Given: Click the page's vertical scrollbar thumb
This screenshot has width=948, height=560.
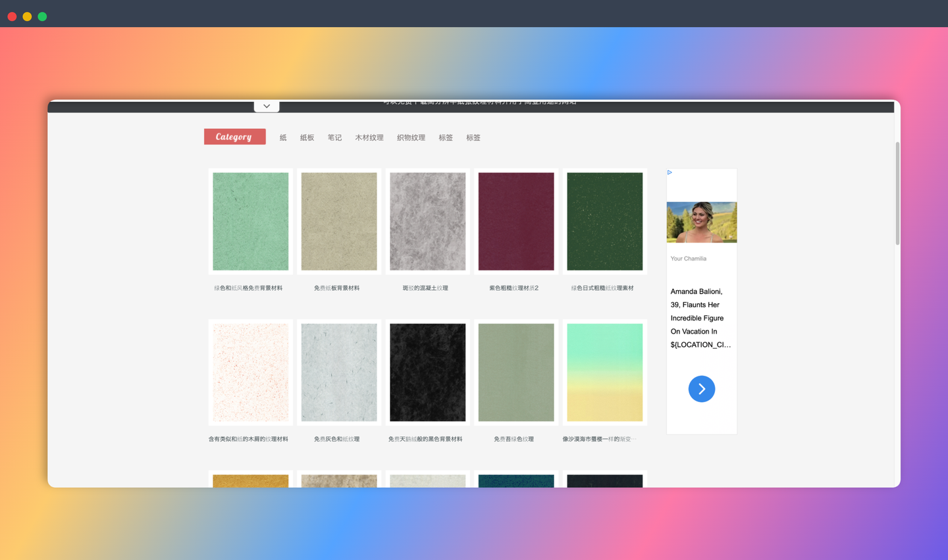Looking at the screenshot, I should tap(897, 193).
